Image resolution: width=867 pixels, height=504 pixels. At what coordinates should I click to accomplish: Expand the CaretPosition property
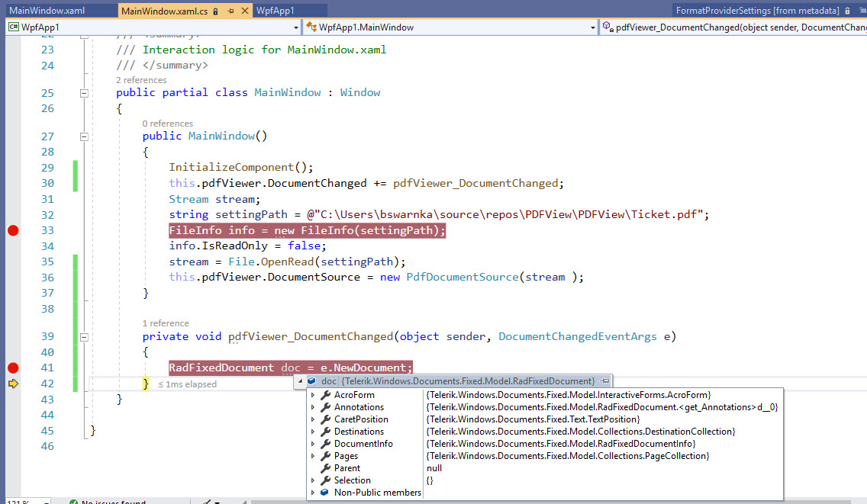click(313, 419)
